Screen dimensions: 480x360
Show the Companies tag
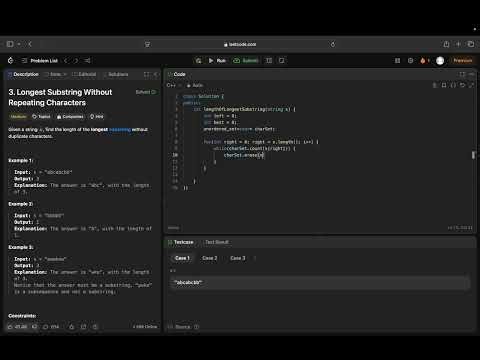tap(70, 116)
